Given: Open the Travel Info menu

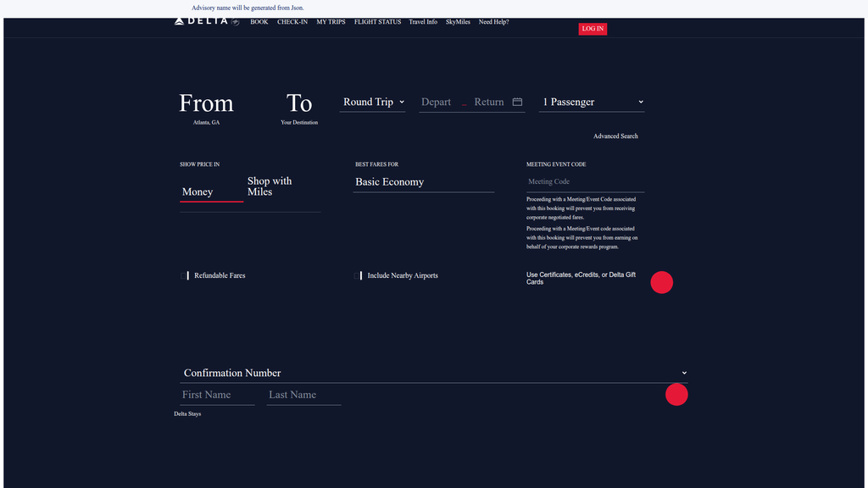Looking at the screenshot, I should [423, 22].
